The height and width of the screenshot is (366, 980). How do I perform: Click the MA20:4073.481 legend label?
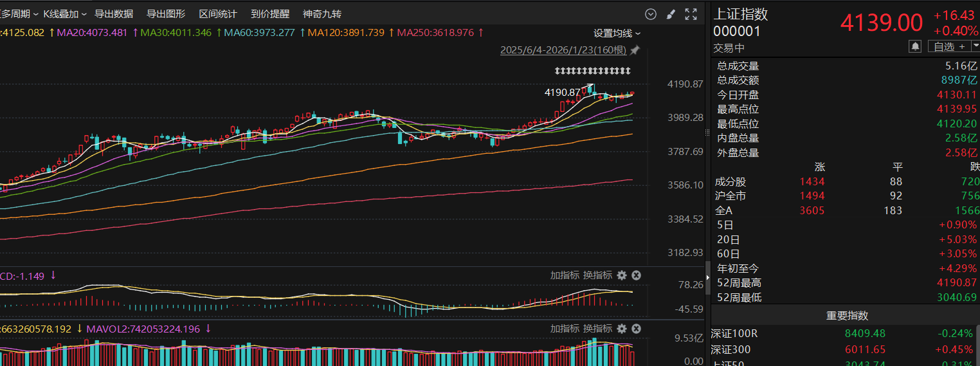(93, 32)
